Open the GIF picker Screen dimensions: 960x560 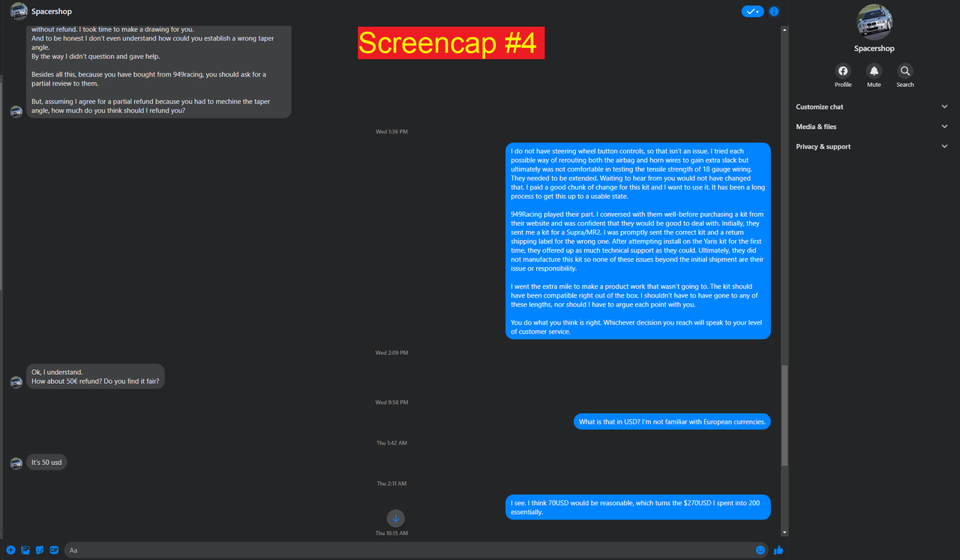54,550
